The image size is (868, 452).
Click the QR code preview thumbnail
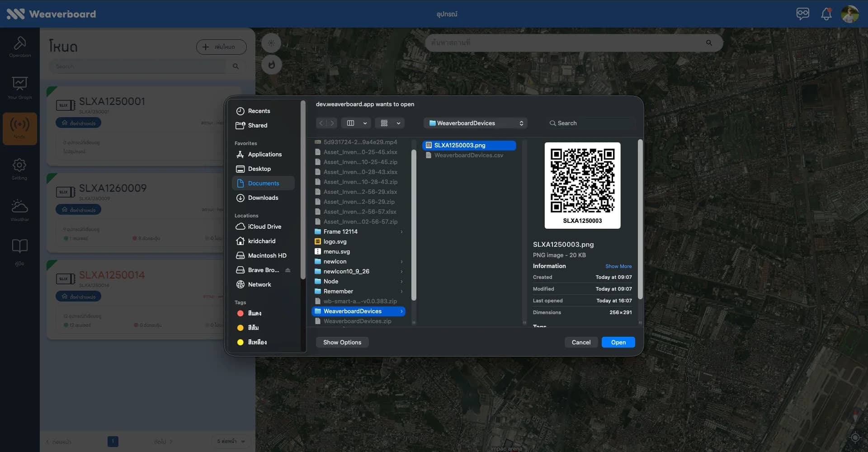pyautogui.click(x=582, y=185)
